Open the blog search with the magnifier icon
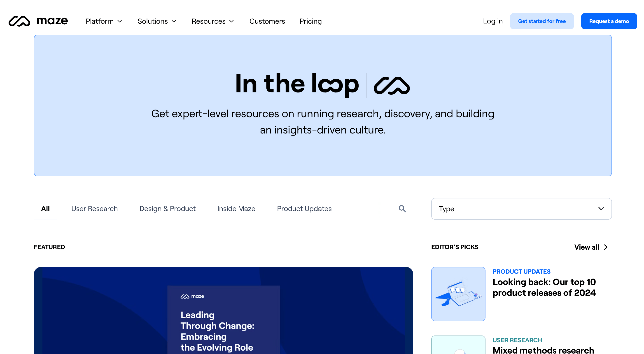644x354 pixels. click(402, 209)
